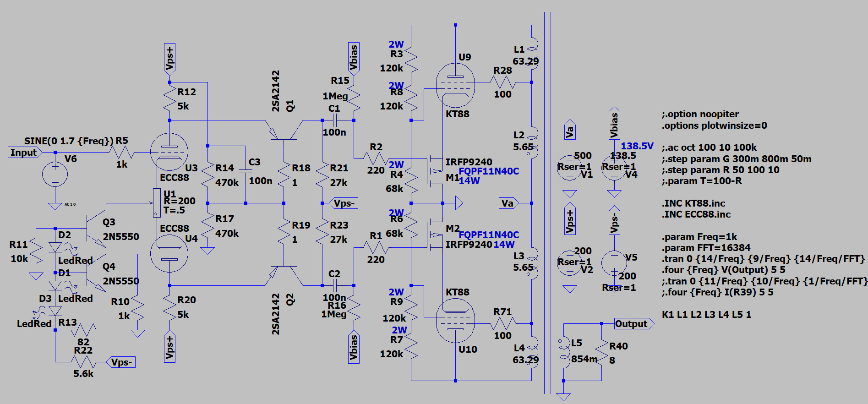Click the Output net label flag
The height and width of the screenshot is (404, 868).
pyautogui.click(x=634, y=324)
